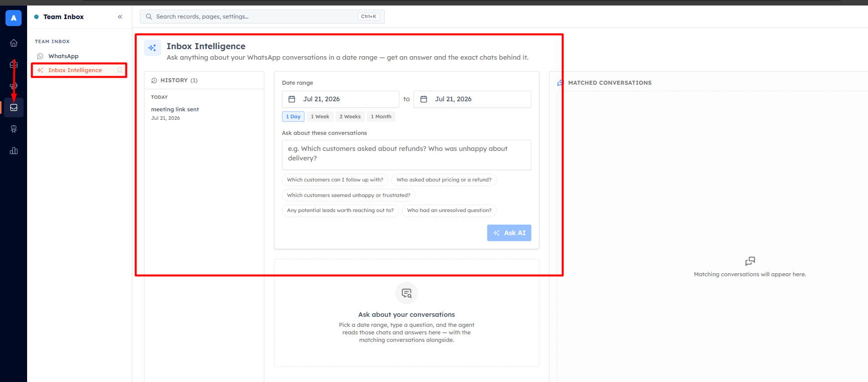Screen dimensions: 868x382
Task: Open the briefcase icon in left rail
Action: pyautogui.click(x=14, y=65)
